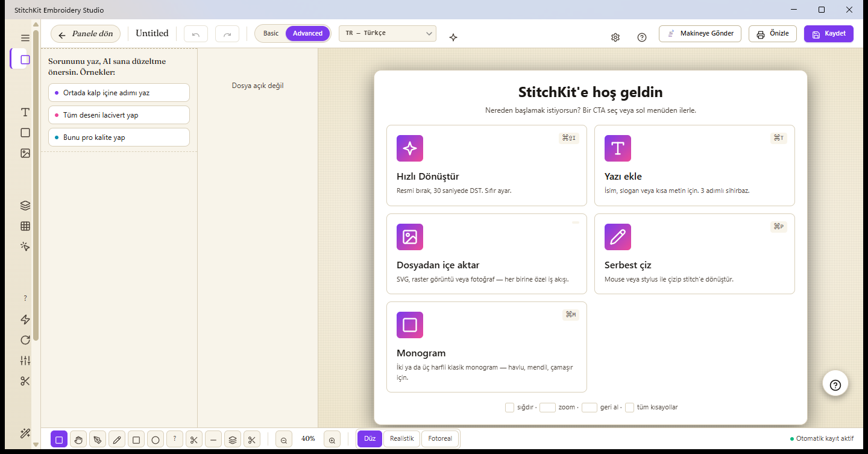868x454 pixels.
Task: Click the Önizle preview button
Action: [x=773, y=34]
